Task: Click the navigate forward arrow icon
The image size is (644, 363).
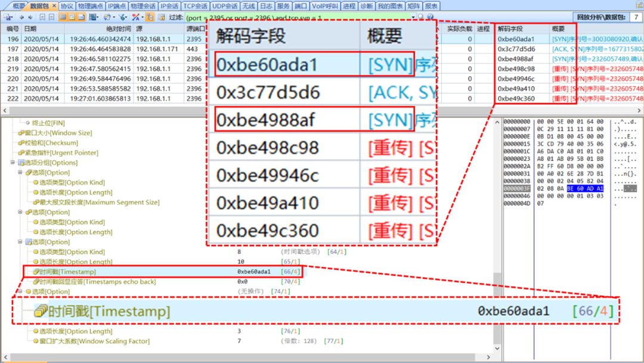Action: pos(30,17)
